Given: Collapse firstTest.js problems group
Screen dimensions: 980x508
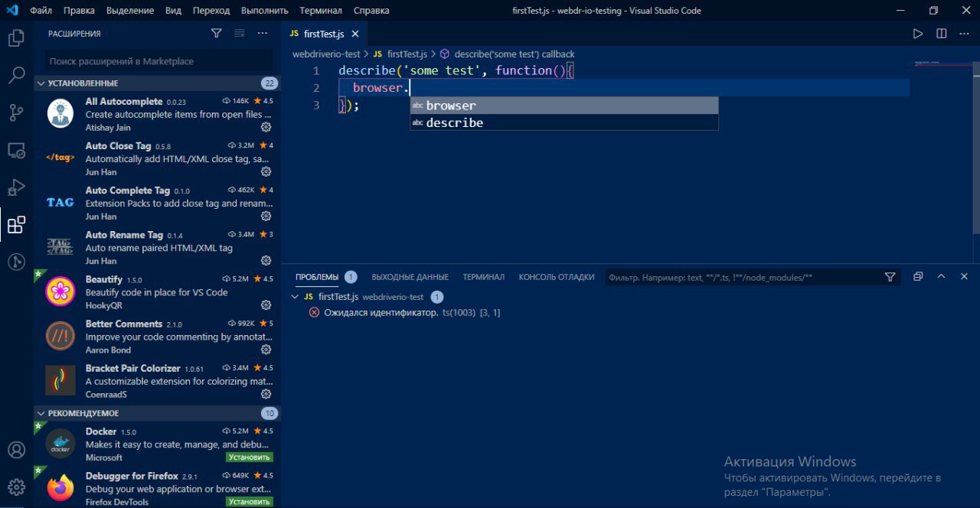Looking at the screenshot, I should point(296,297).
